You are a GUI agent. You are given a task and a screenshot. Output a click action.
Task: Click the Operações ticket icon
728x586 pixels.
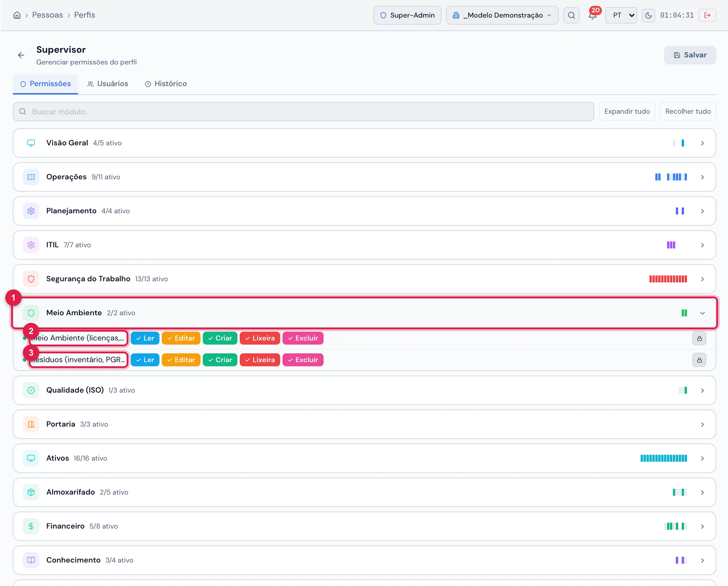pos(31,177)
